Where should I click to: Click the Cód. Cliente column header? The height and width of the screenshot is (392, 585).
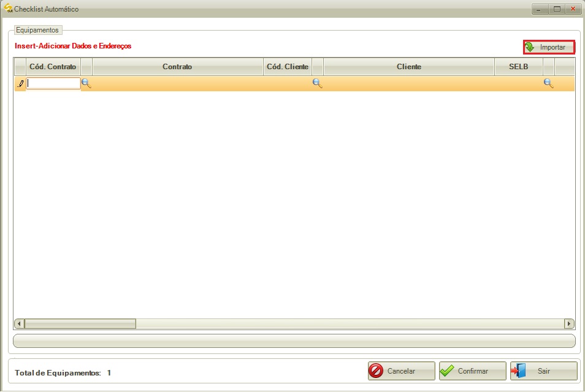[x=288, y=67]
